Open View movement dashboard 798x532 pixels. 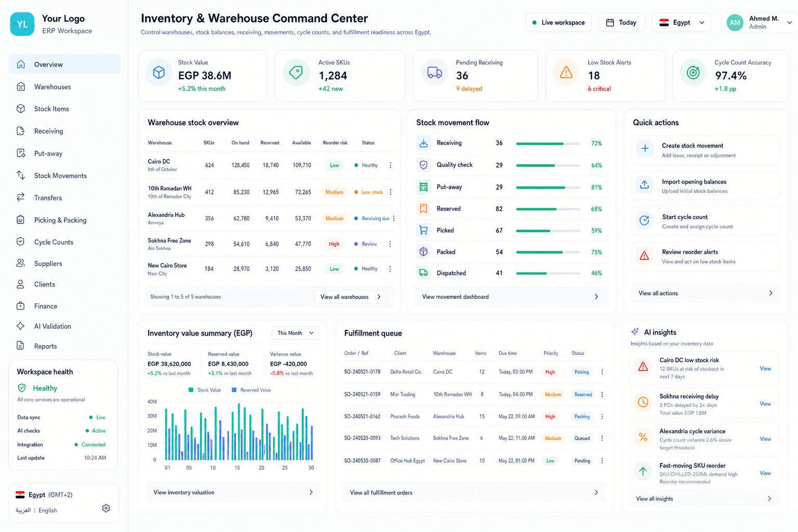pos(511,297)
